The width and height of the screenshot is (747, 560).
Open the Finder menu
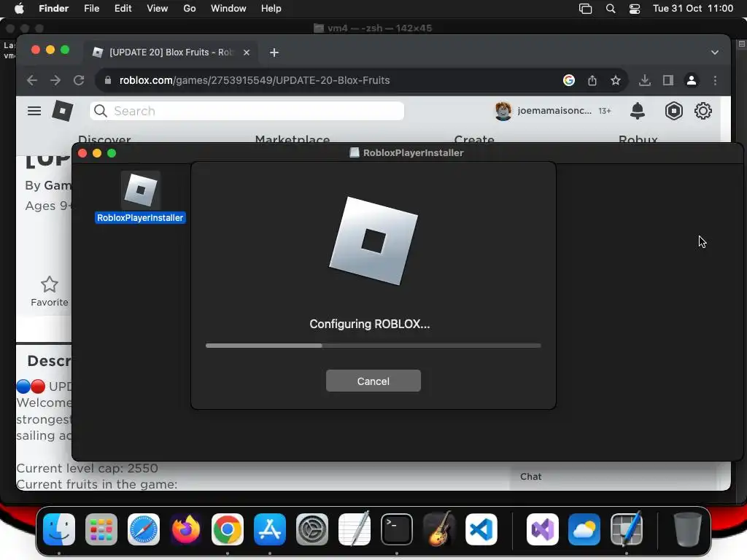(x=53, y=9)
